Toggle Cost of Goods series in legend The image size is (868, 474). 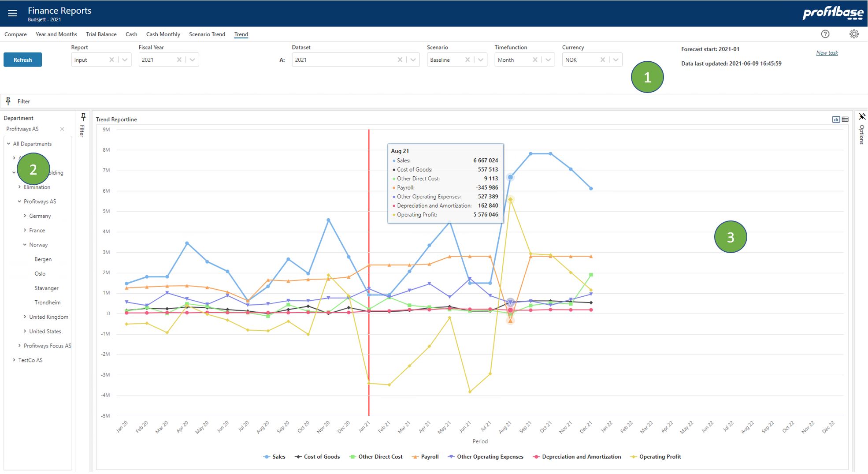click(317, 457)
